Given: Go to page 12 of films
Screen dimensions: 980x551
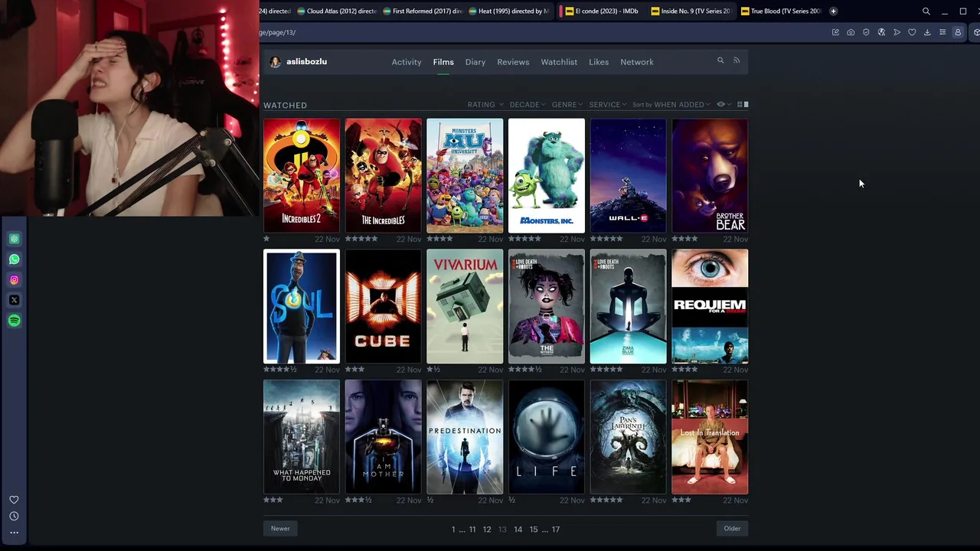Looking at the screenshot, I should 487,530.
